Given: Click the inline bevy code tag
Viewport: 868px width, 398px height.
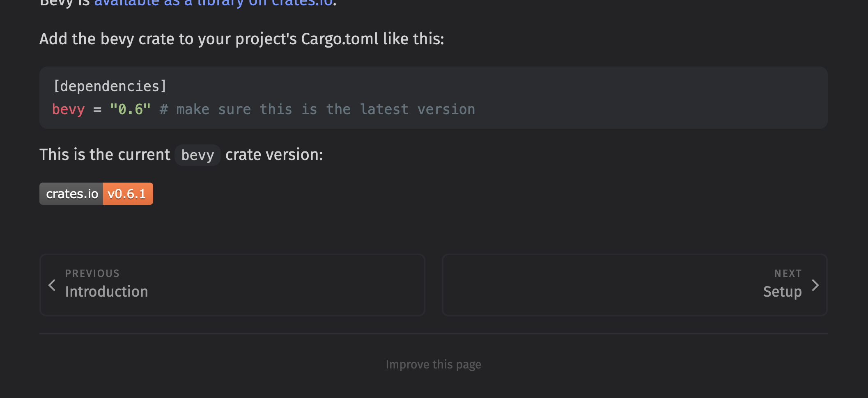Looking at the screenshot, I should [x=197, y=155].
